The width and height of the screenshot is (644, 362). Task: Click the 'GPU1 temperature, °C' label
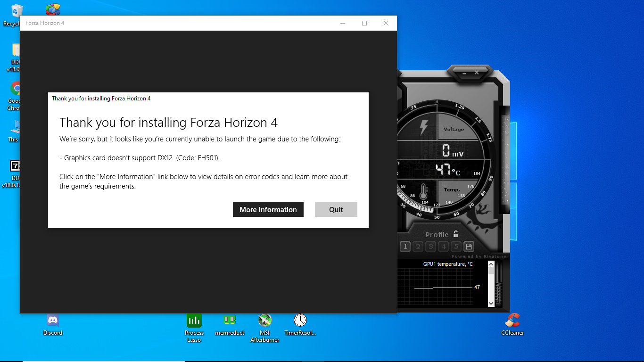point(448,264)
